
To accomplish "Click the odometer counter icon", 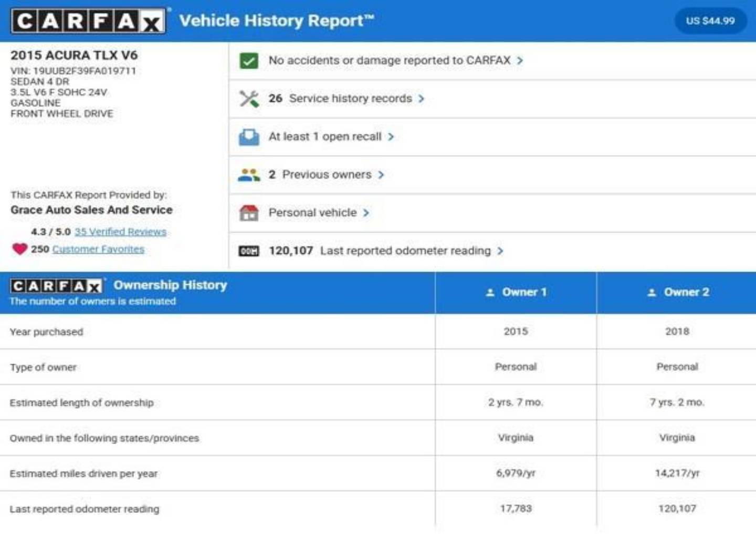I will click(249, 251).
